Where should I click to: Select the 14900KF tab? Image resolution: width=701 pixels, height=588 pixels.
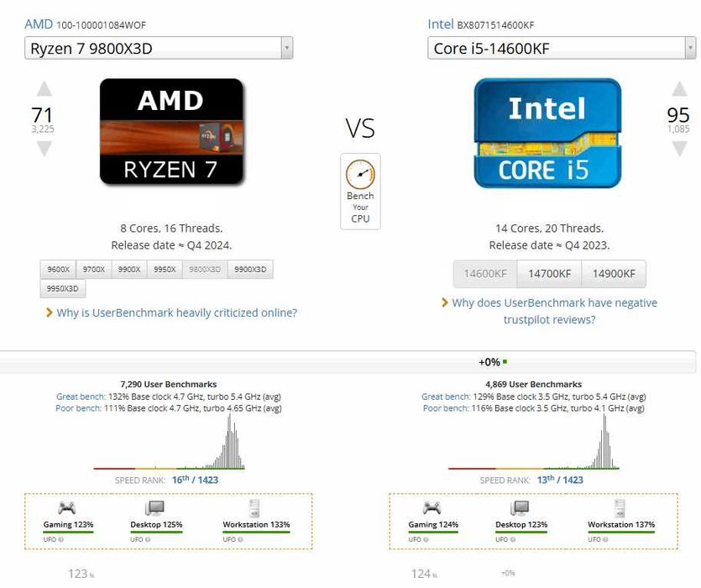tap(614, 274)
